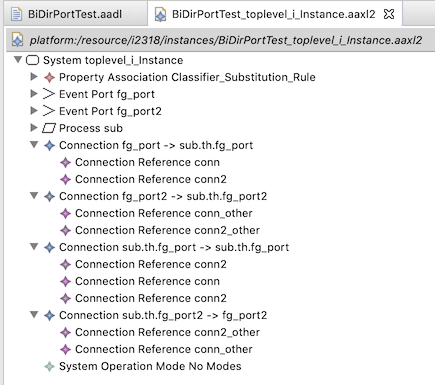Screen dimensions: 435x385
Task: Collapse Connection fg_port -> sub.th.fg_port
Action: [34, 145]
